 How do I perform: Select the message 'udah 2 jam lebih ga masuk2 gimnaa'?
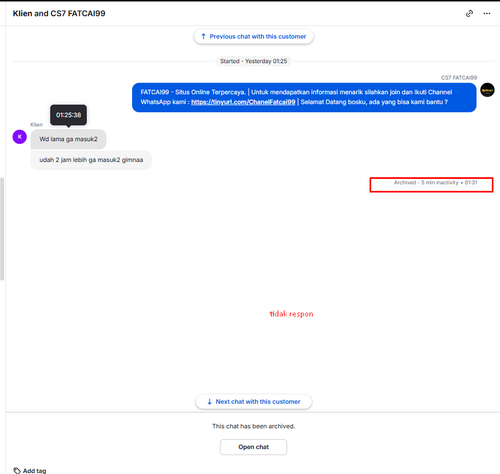click(x=91, y=160)
